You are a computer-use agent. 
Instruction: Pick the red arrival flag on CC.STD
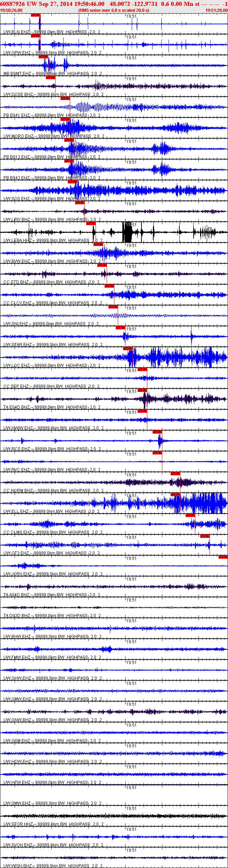click(102, 265)
